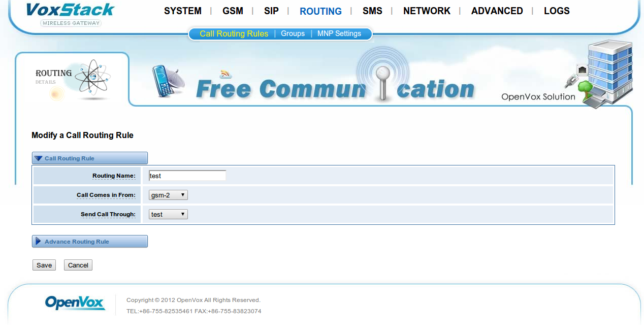Click the Save button
The height and width of the screenshot is (335, 644).
pyautogui.click(x=44, y=265)
